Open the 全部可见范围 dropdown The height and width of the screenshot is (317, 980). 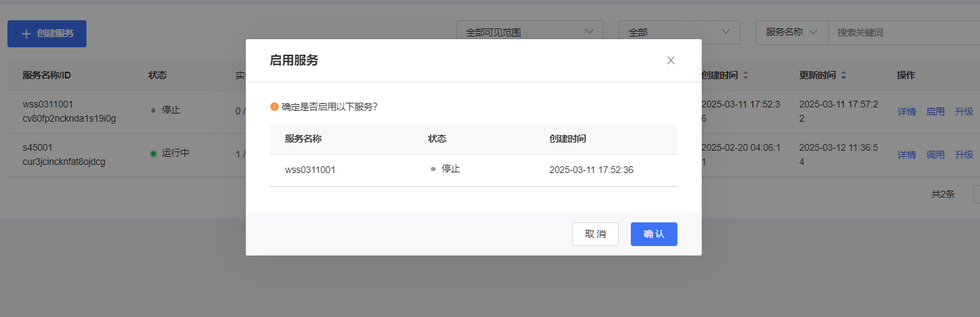tap(530, 32)
